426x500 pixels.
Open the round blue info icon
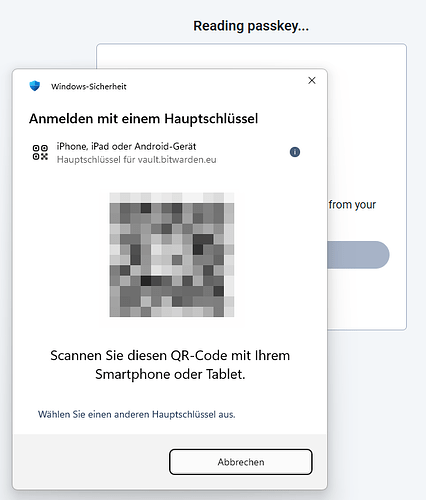click(295, 152)
